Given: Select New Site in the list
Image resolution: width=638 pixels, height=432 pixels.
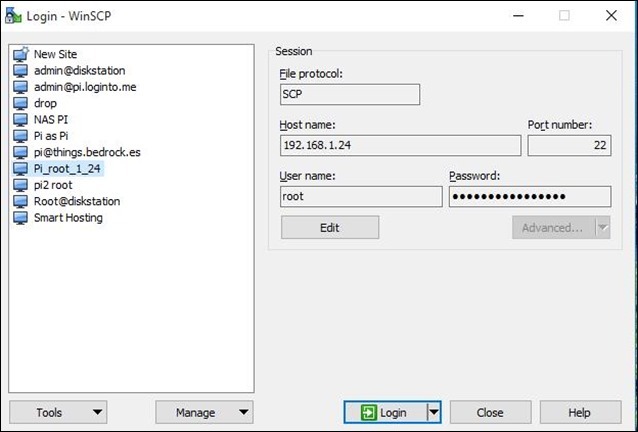Looking at the screenshot, I should tap(55, 54).
